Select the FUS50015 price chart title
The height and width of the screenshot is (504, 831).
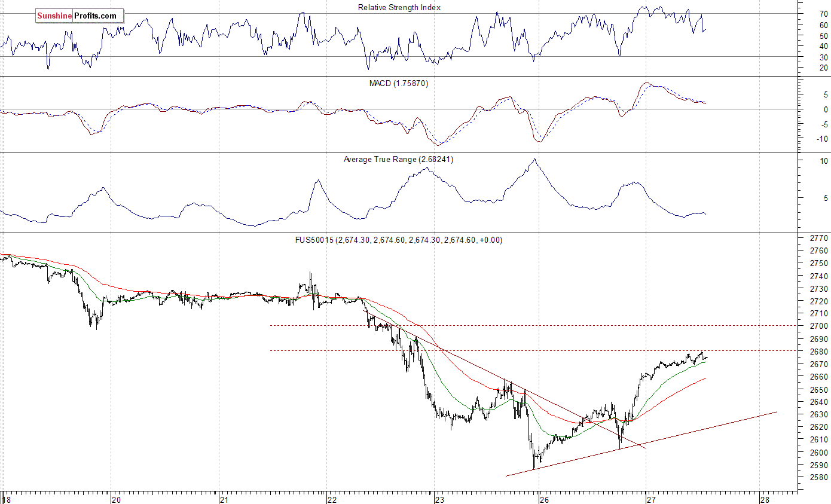398,240
